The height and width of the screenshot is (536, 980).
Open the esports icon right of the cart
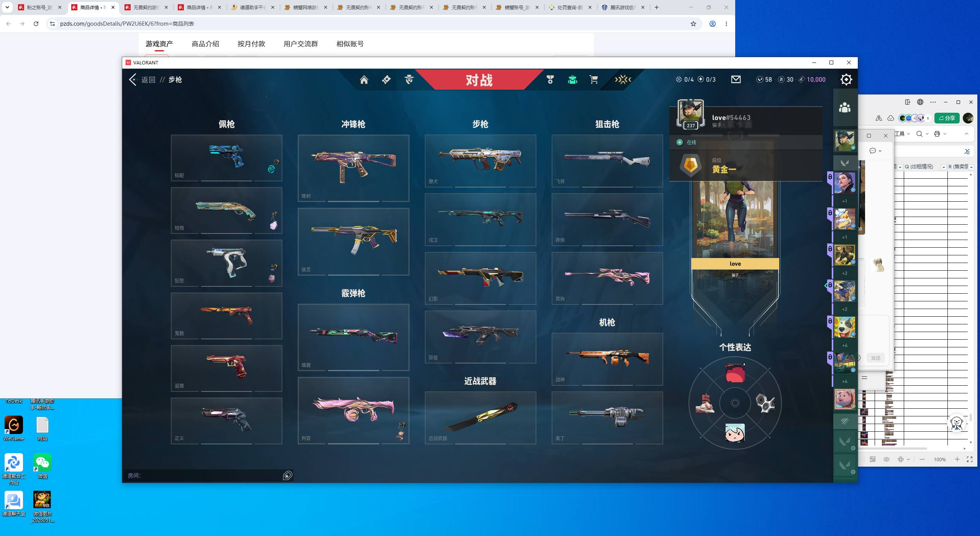(x=623, y=79)
